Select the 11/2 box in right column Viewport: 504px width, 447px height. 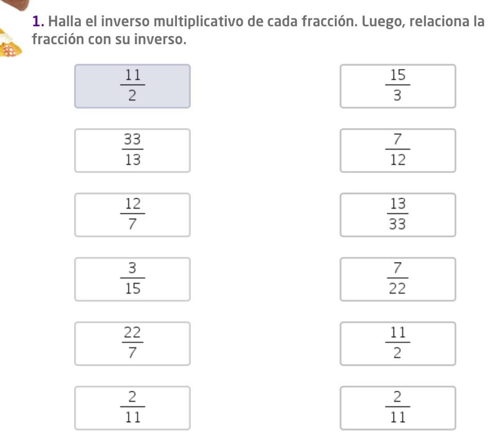398,344
